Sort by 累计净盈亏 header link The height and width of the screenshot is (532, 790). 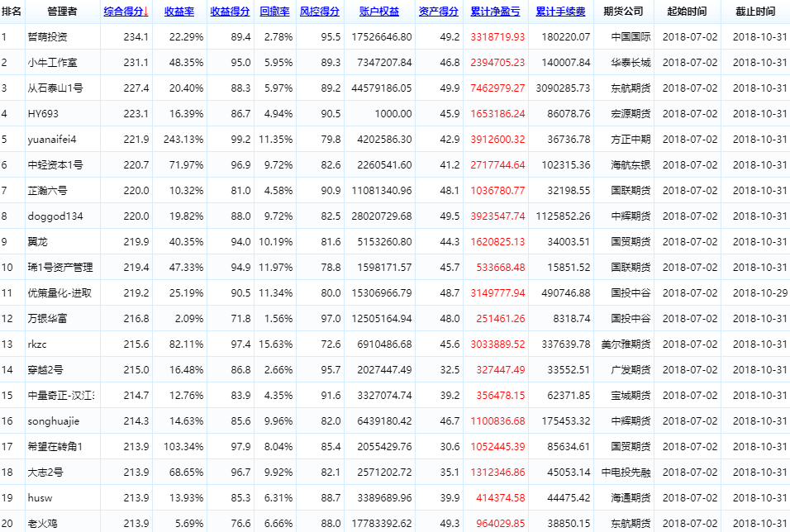click(495, 12)
